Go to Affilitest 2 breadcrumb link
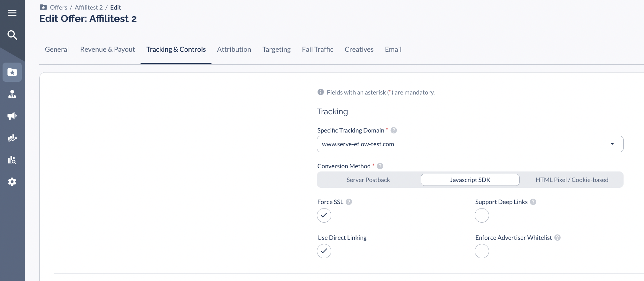The image size is (644, 281). point(89,7)
